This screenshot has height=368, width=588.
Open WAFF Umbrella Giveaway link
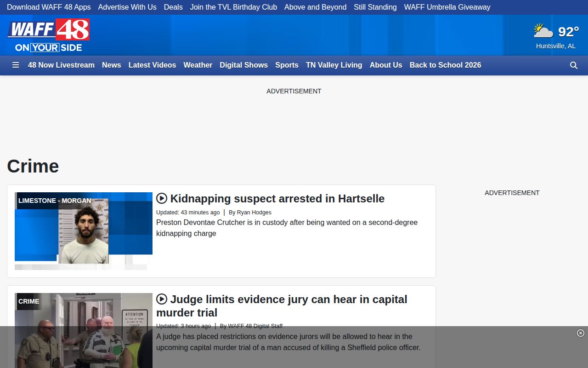pyautogui.click(x=447, y=7)
